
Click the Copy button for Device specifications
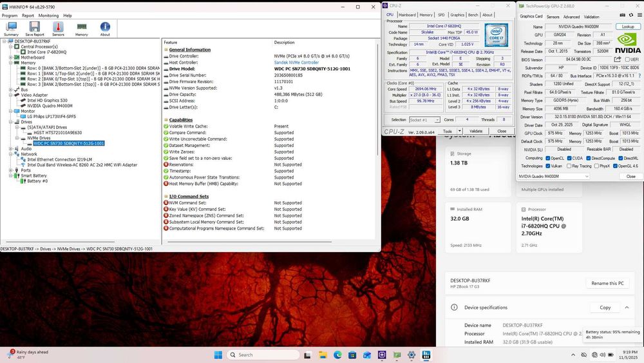[x=605, y=308]
